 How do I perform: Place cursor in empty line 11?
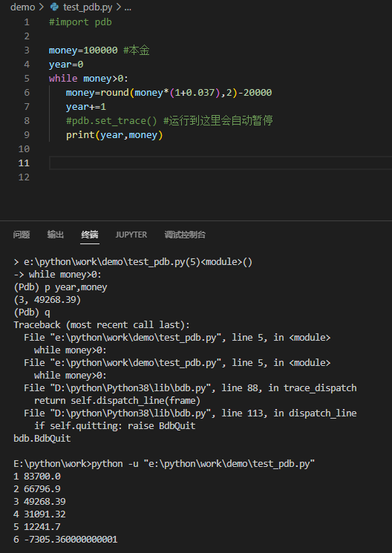(220, 163)
